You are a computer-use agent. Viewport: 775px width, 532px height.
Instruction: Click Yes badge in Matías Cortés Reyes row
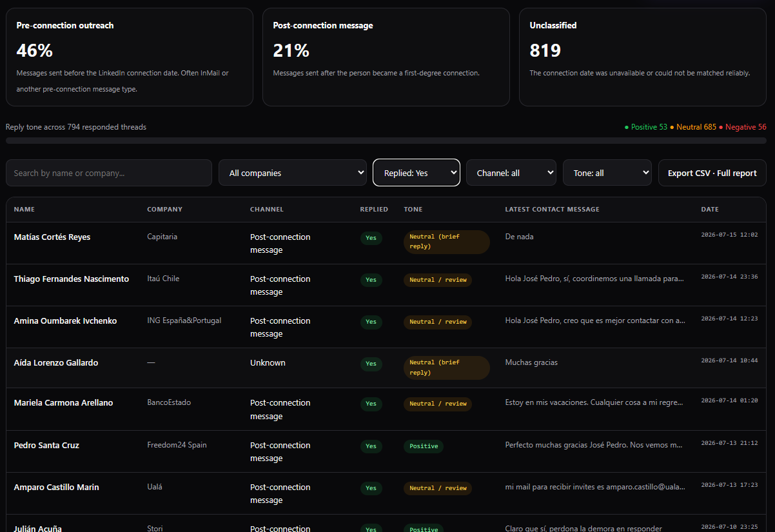[371, 238]
